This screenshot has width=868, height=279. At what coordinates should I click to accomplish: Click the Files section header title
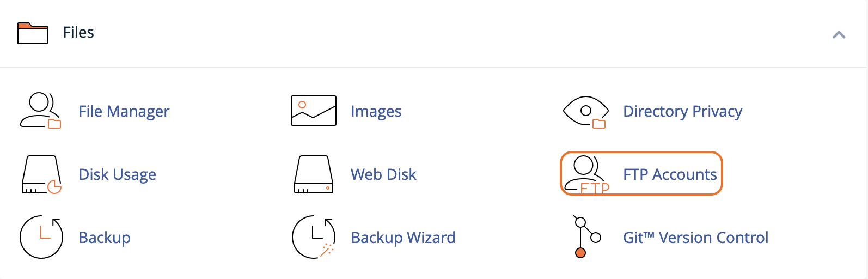point(78,33)
